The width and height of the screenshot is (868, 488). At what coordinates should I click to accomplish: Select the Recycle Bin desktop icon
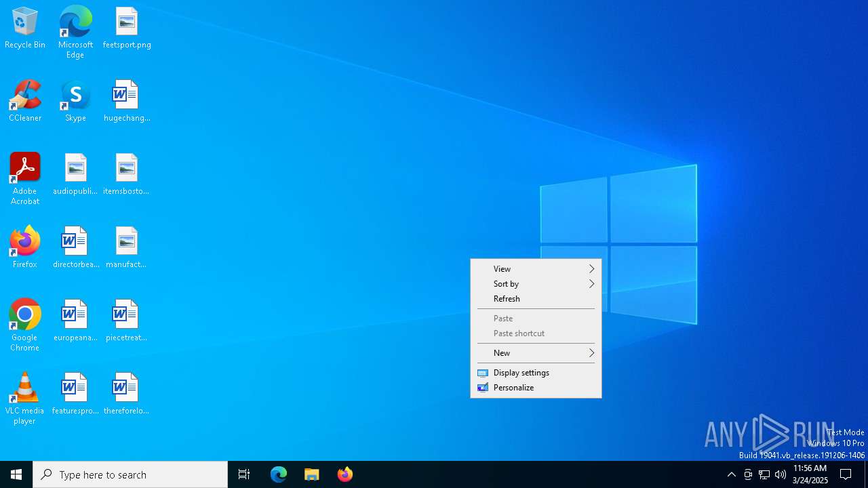click(25, 28)
